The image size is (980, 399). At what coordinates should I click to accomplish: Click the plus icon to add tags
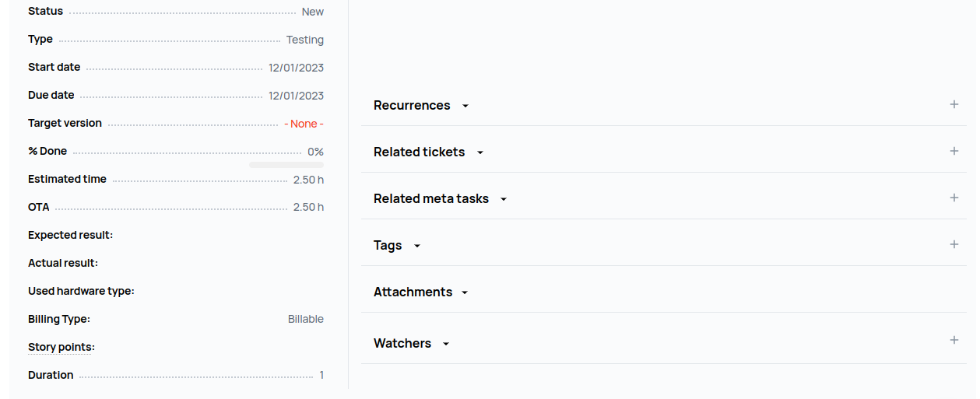pos(954,244)
